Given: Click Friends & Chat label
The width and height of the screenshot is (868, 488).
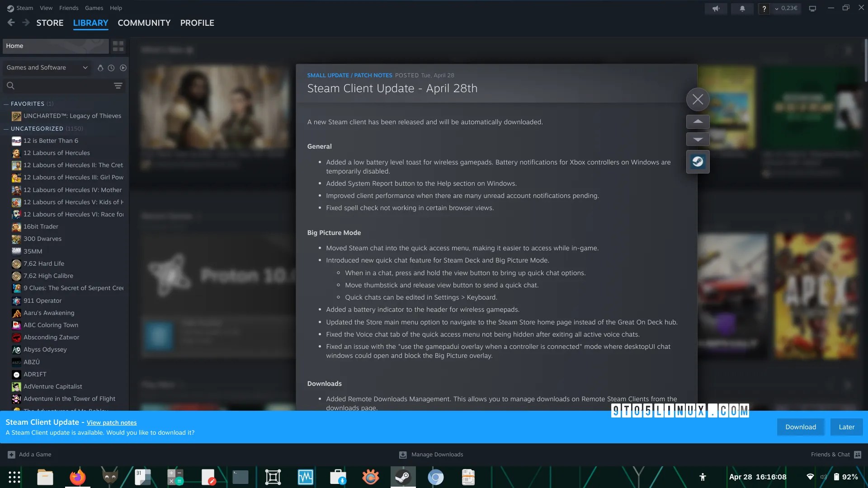Looking at the screenshot, I should tap(830, 455).
